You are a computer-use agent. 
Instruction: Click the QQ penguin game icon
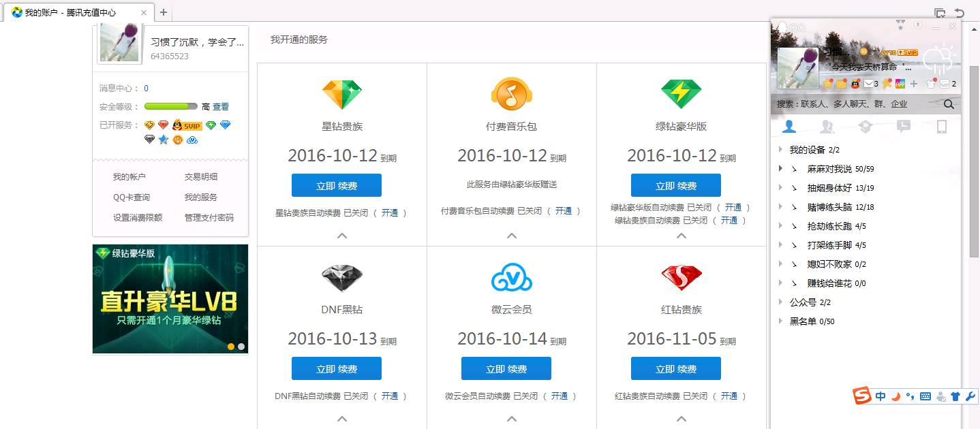coord(855,84)
